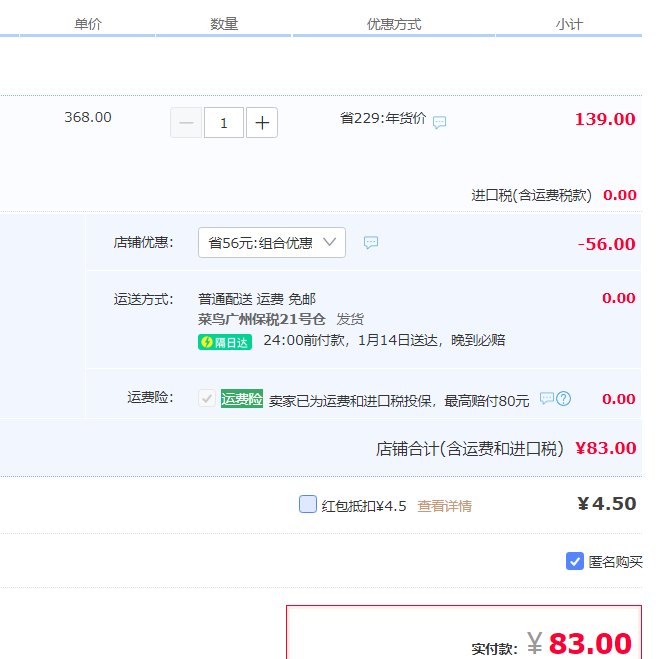Click the plus button to increase quantity
This screenshot has height=659, width=667.
(262, 123)
